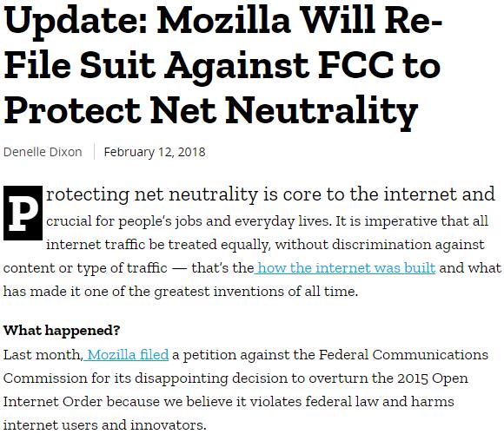Click the phrase "2015 Open Internet Order"
The image size is (504, 434).
235,390
